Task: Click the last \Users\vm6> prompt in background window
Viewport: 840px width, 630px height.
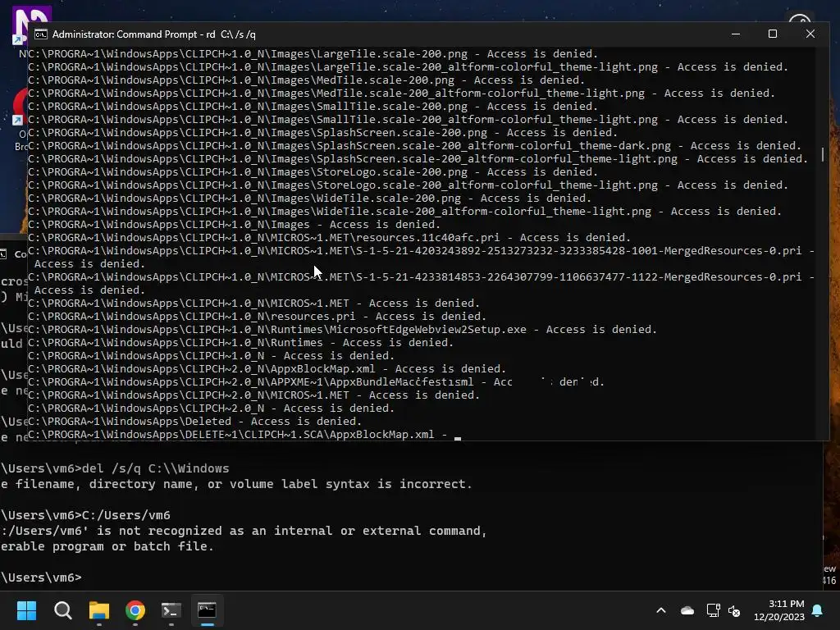Action: coord(41,577)
